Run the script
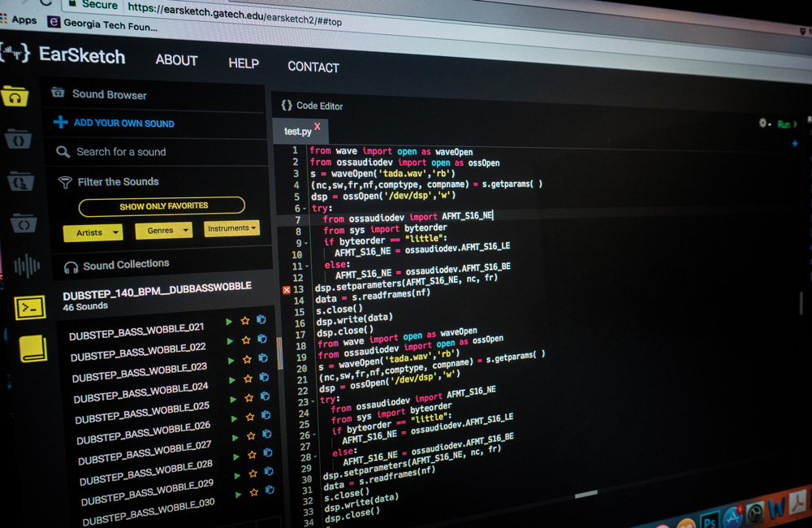The width and height of the screenshot is (812, 528). 786,124
